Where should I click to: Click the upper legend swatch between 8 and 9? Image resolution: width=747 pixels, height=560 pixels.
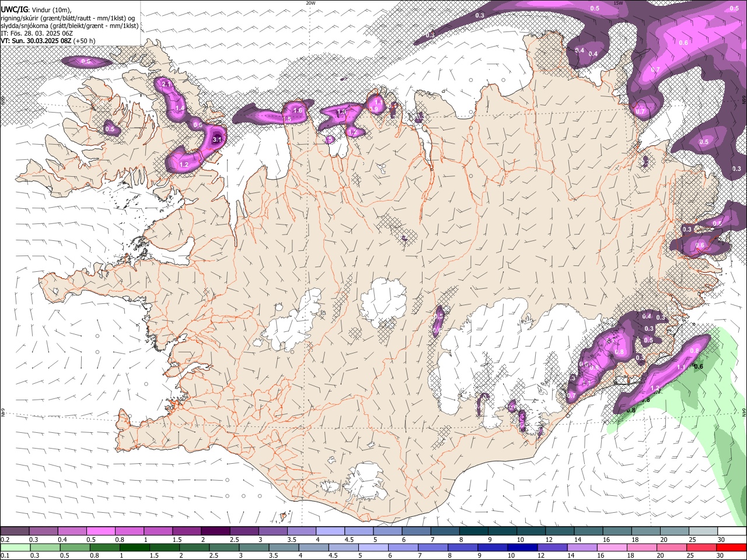pyautogui.click(x=473, y=531)
